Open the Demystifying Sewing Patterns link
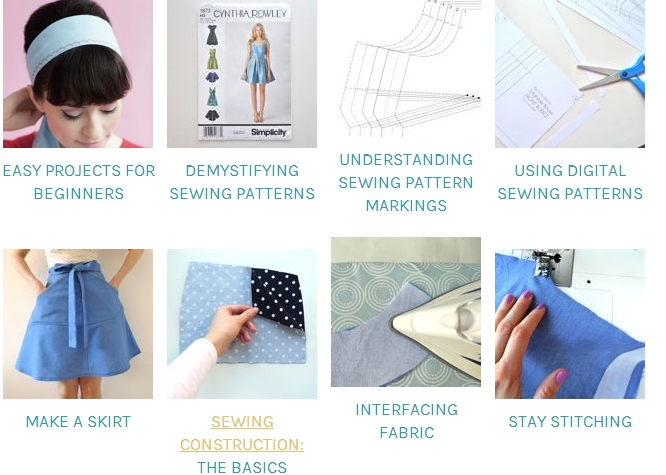666x475 pixels. point(242,182)
